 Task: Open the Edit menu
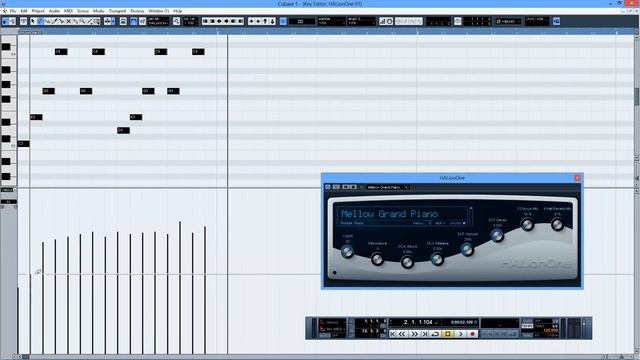pos(24,11)
